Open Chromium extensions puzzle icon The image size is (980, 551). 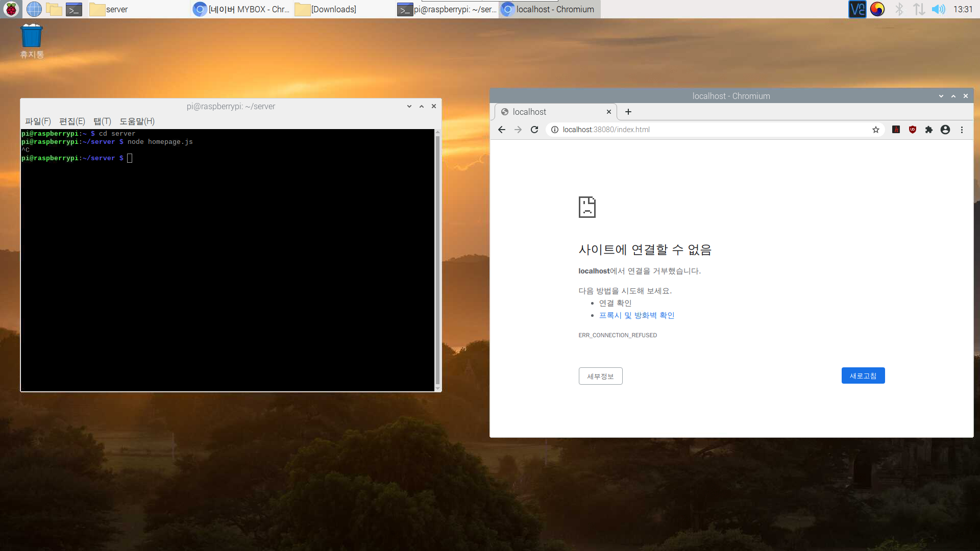click(x=929, y=130)
